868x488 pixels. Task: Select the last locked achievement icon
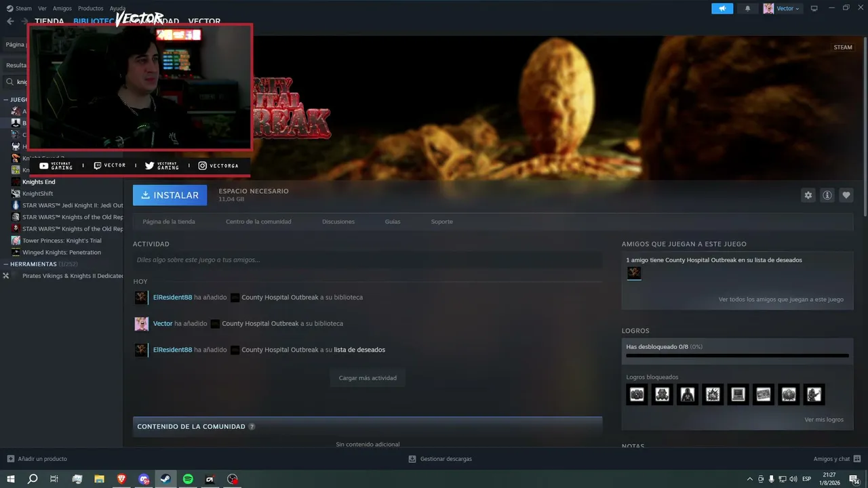click(x=814, y=394)
